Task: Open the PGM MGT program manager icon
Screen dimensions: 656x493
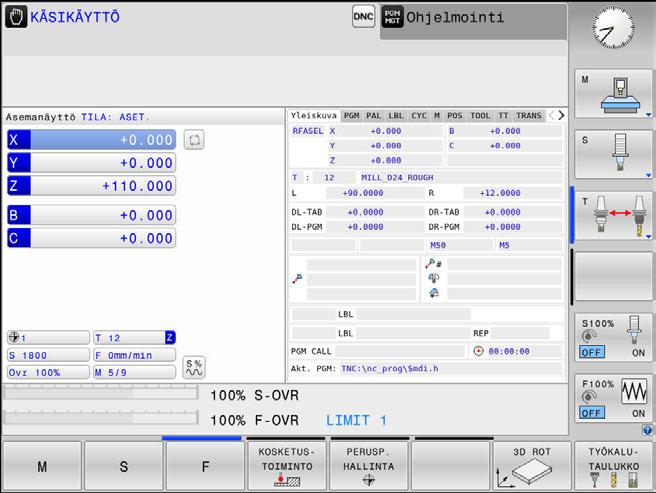Action: pos(392,17)
